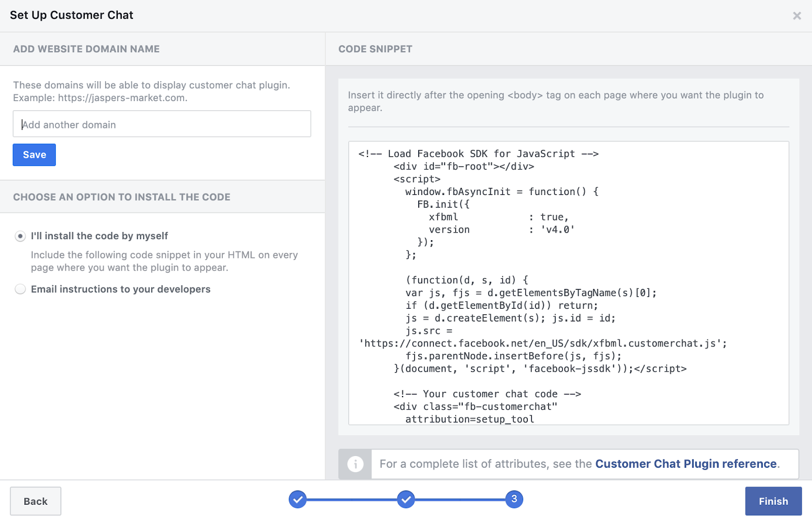The height and width of the screenshot is (521, 812).
Task: Click the "Insert it directly after the opening" instruction
Action: [x=556, y=101]
